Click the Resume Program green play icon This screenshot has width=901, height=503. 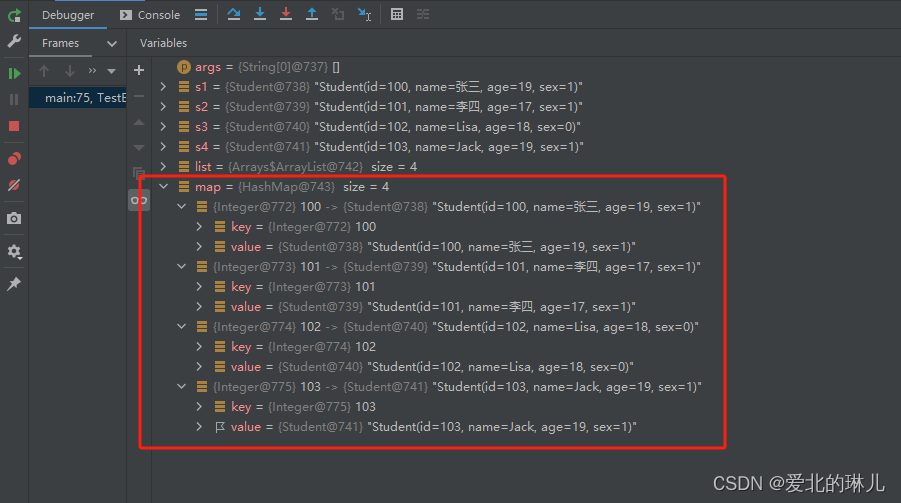click(14, 74)
